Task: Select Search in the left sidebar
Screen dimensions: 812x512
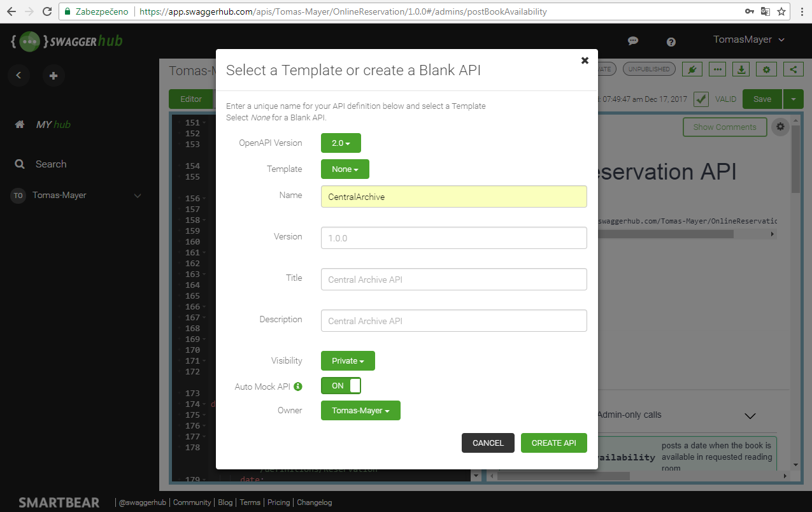Action: point(50,164)
